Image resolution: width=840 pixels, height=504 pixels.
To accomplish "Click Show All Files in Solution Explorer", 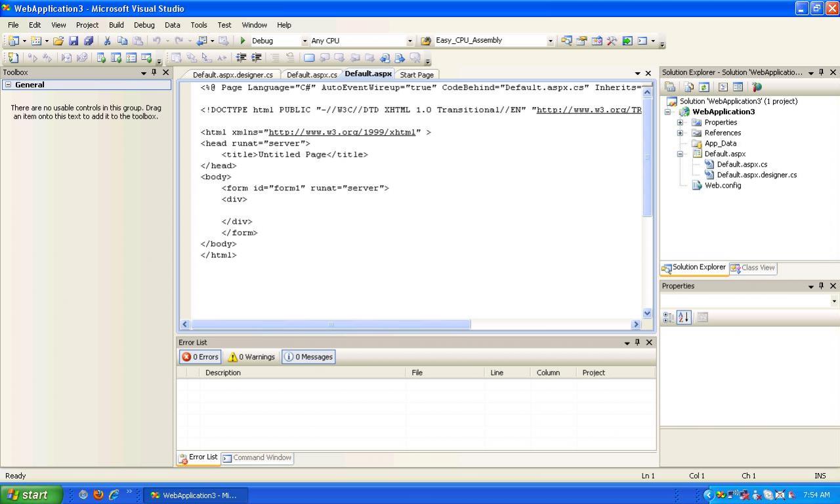I will 688,87.
